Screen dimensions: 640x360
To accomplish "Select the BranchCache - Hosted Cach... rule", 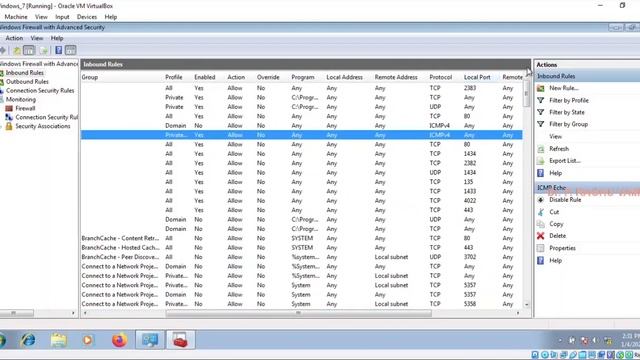I will pos(302,248).
